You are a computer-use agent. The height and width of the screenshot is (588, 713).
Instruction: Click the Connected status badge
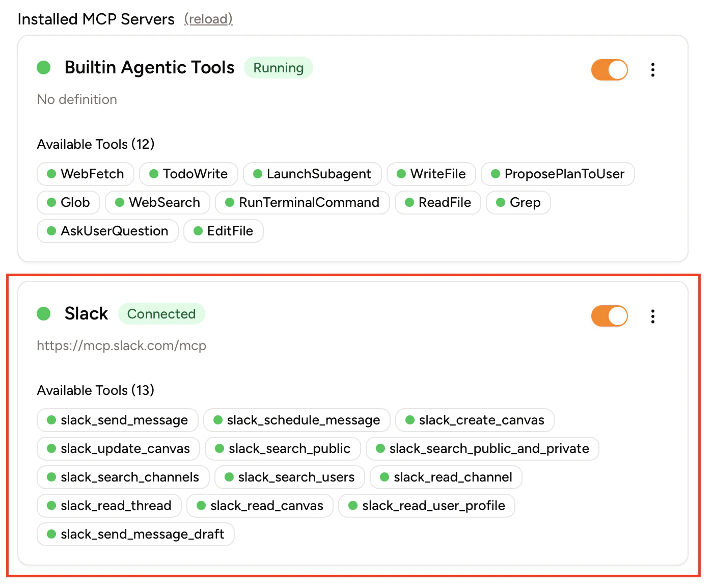pos(161,314)
